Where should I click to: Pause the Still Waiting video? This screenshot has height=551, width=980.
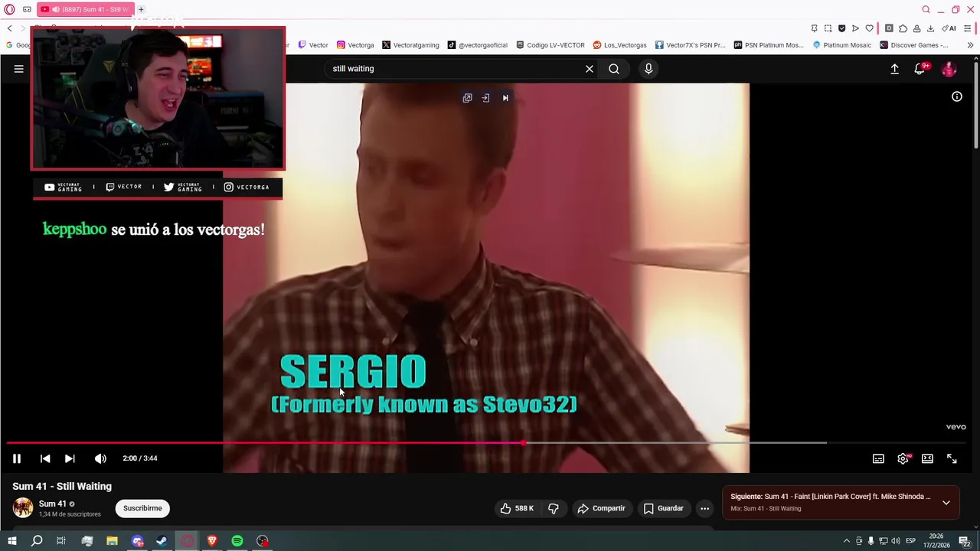point(16,458)
